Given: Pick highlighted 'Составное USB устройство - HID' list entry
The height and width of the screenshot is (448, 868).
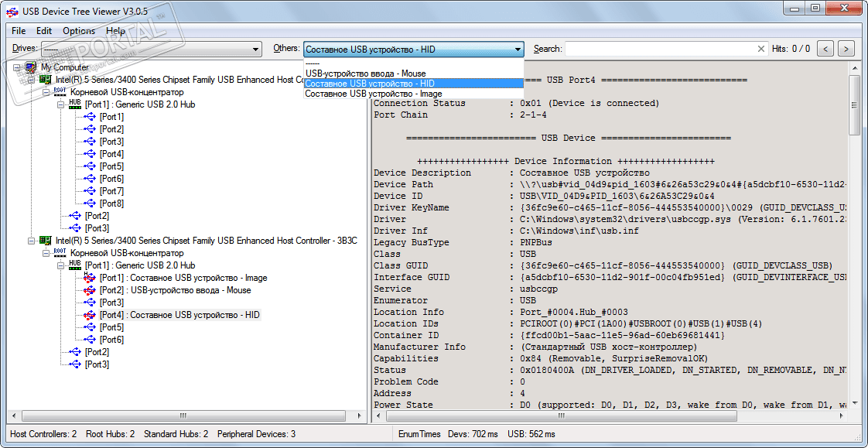Looking at the screenshot, I should click(414, 83).
